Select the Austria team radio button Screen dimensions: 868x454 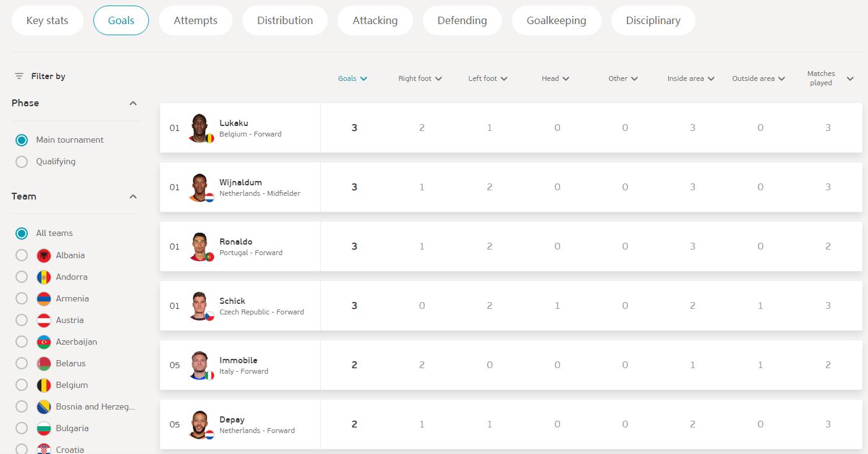click(22, 320)
